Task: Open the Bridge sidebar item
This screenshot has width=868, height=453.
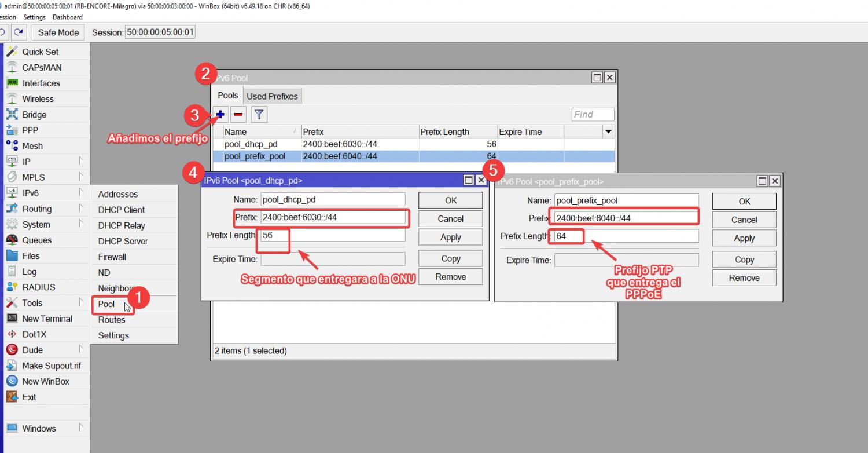Action: (34, 115)
